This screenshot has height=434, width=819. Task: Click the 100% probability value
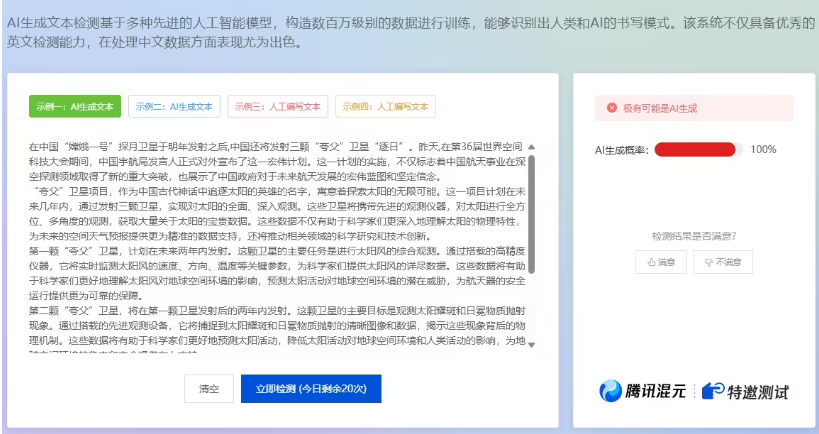pos(763,149)
